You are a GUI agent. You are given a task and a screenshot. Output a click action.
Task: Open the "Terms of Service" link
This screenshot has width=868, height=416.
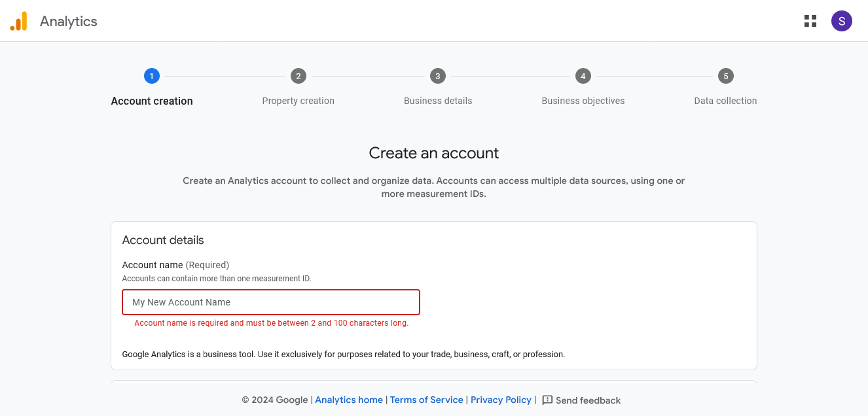pos(426,400)
